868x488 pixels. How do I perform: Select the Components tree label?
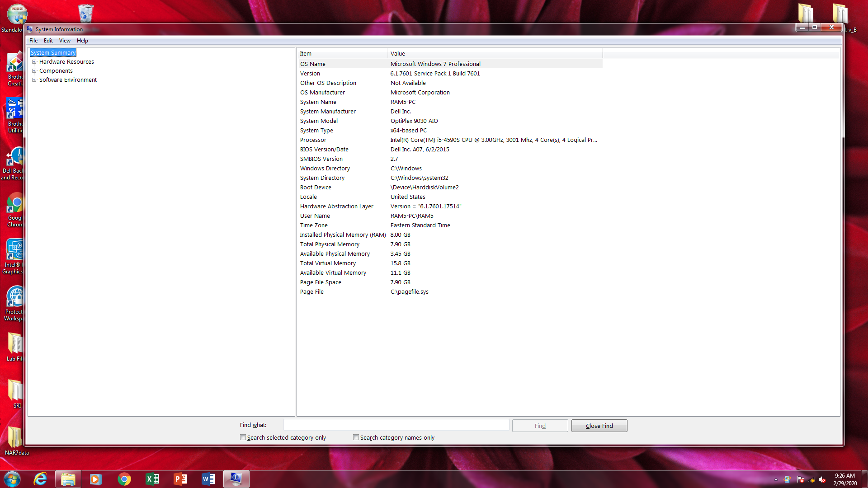tap(56, 71)
